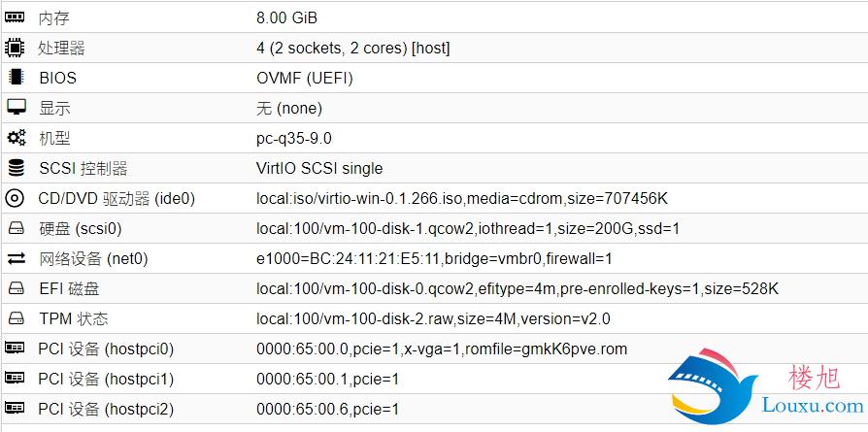Click the hostpci0 PCI device icon
Image resolution: width=868 pixels, height=432 pixels.
coord(15,348)
